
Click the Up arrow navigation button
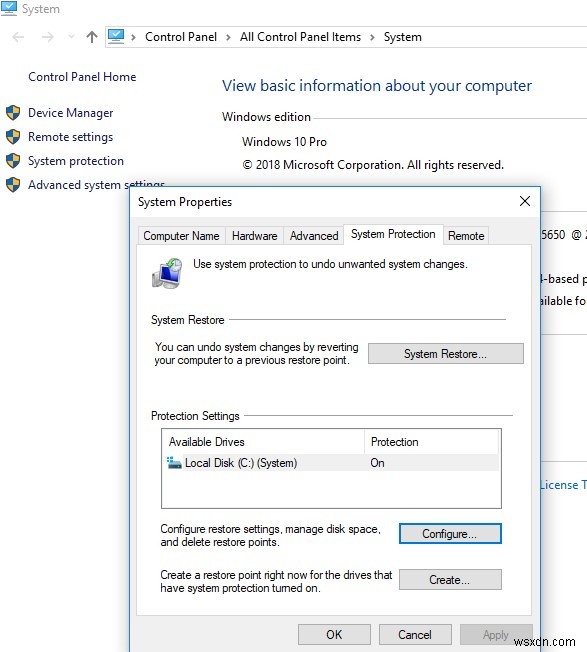tap(92, 37)
